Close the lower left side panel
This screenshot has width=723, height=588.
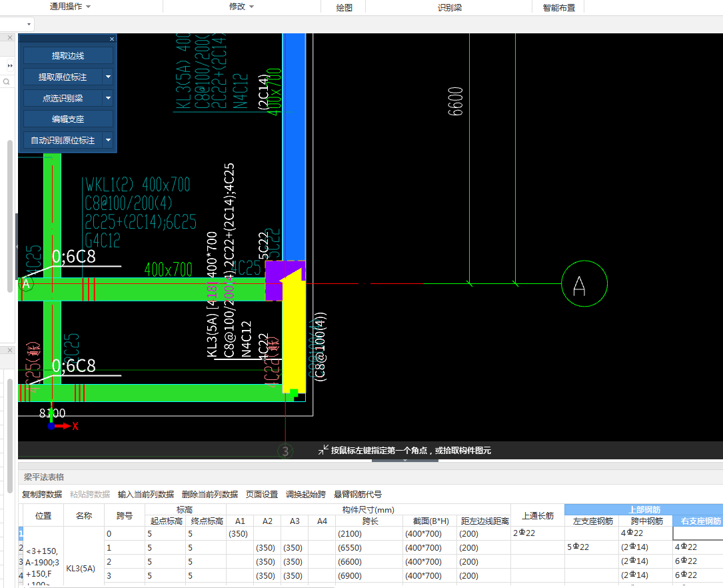10,350
